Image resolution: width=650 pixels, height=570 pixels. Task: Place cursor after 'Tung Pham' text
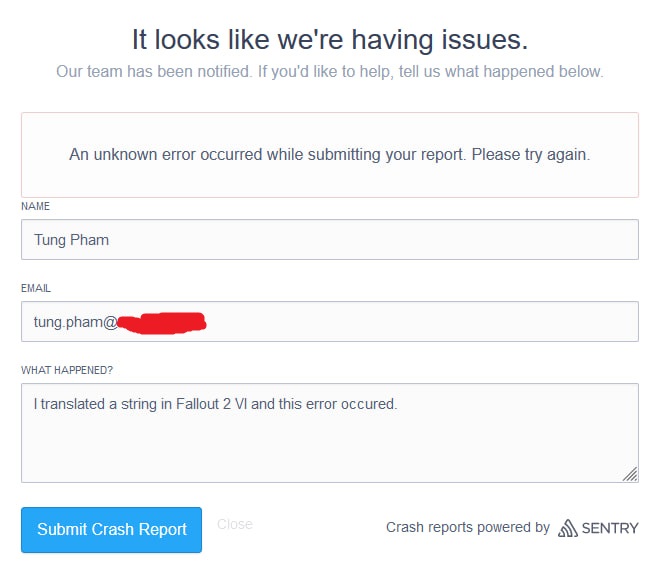pos(110,240)
